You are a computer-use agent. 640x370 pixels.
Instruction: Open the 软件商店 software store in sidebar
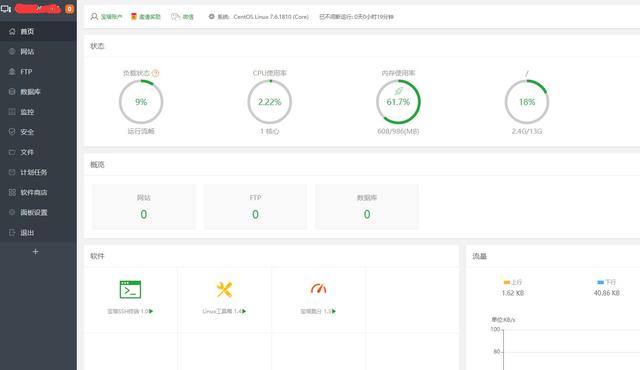38,192
